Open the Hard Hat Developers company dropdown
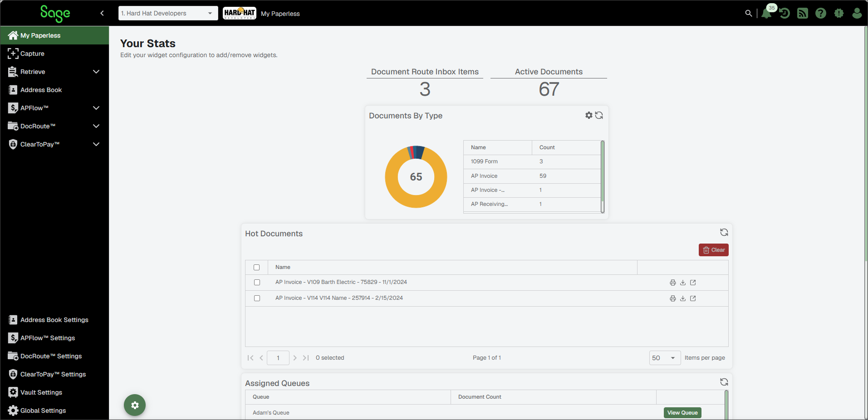 click(x=168, y=13)
